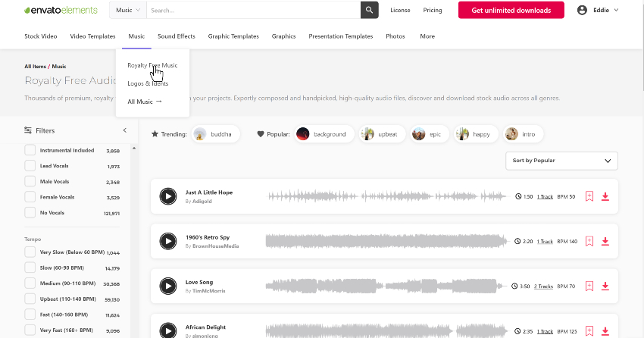
Task: Select the upbeat popular tag
Action: click(x=382, y=134)
